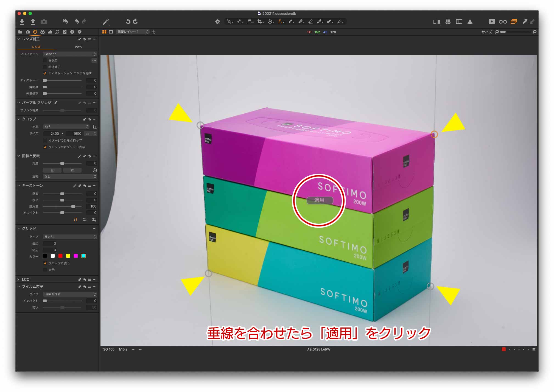Open the Color tool tab icon

[43, 32]
